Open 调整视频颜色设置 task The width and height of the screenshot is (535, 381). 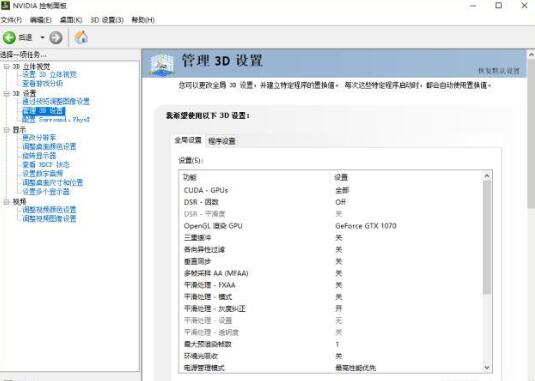pos(49,209)
